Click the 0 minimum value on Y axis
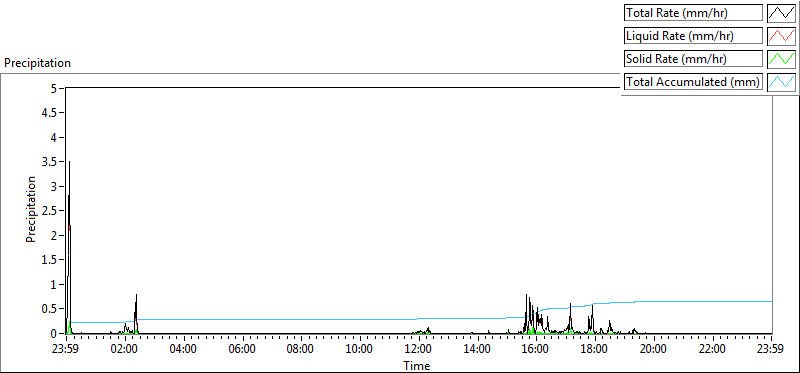This screenshot has height=373, width=800. click(x=55, y=333)
